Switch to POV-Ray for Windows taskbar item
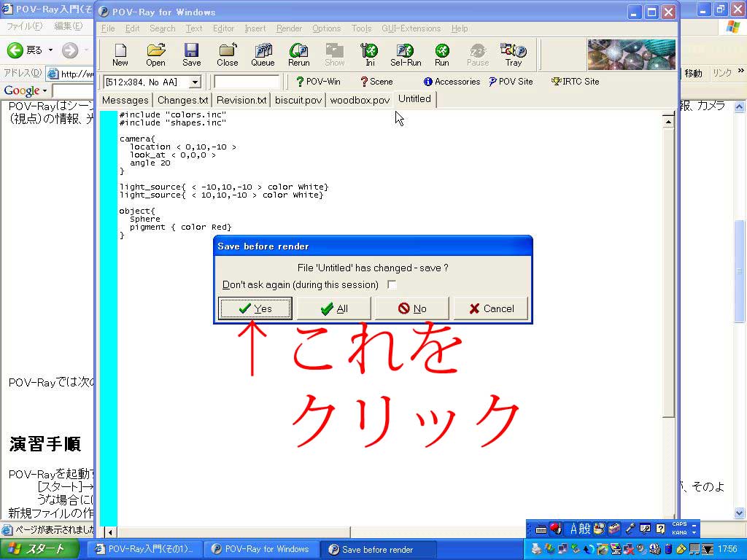Viewport: 747px width, 560px height. 261,549
